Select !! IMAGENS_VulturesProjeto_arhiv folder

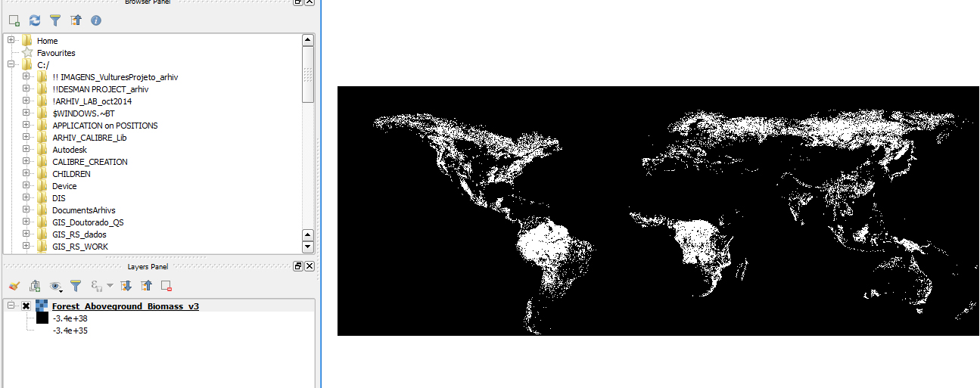(115, 77)
